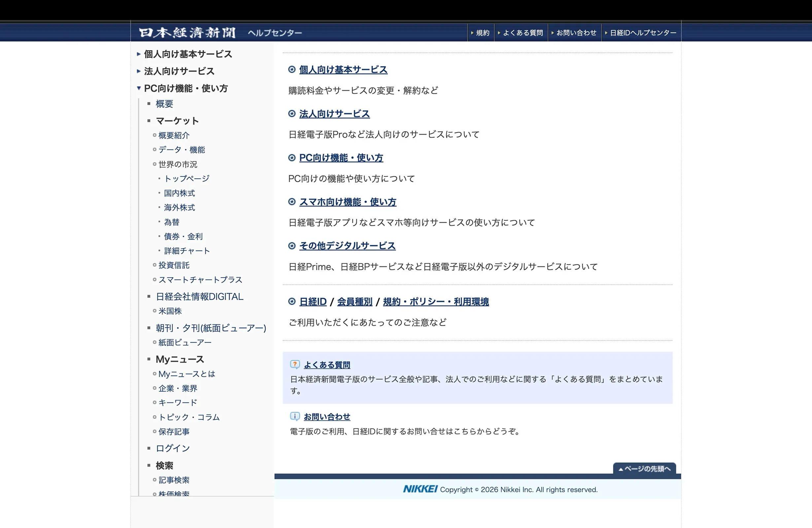Select 国内株式 in the sidebar
This screenshot has height=528, width=812.
[x=180, y=193]
